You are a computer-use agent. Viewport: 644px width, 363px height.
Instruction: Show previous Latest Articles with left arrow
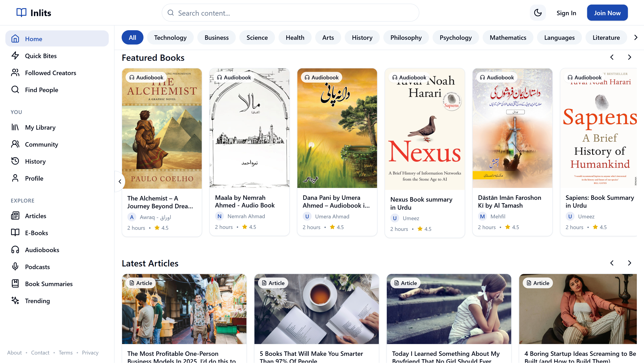click(612, 263)
